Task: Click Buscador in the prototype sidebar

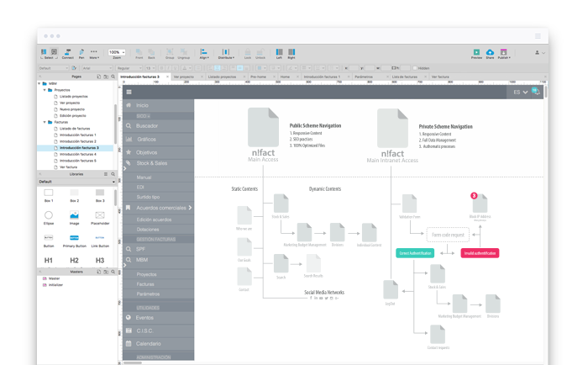Action: (x=158, y=126)
